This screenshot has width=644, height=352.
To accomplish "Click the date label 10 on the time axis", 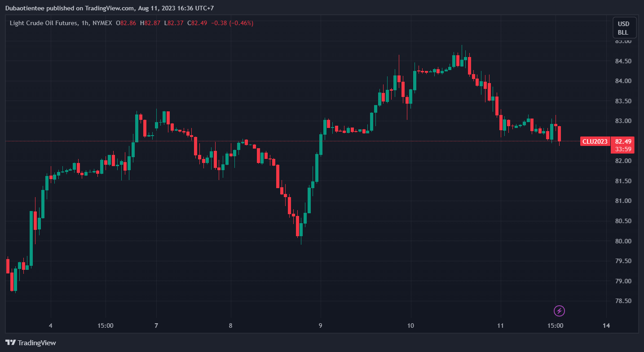I will point(410,326).
